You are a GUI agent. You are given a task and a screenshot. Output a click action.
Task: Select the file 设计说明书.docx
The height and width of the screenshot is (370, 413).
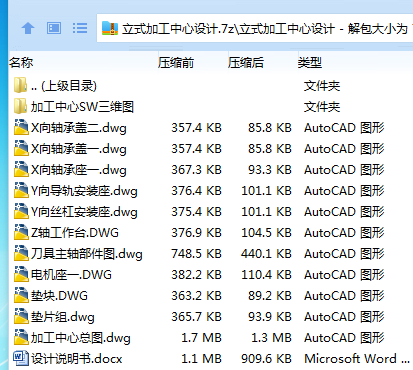point(77,359)
